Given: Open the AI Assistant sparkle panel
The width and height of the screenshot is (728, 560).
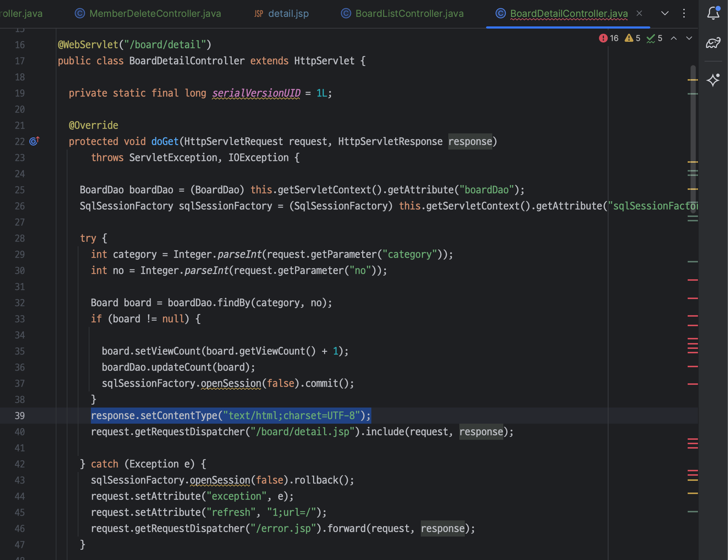Looking at the screenshot, I should (713, 80).
